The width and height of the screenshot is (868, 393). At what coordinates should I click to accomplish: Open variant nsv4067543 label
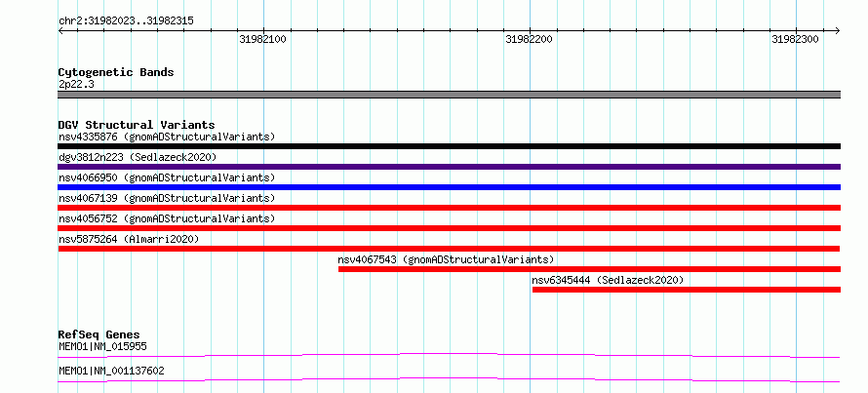click(446, 259)
